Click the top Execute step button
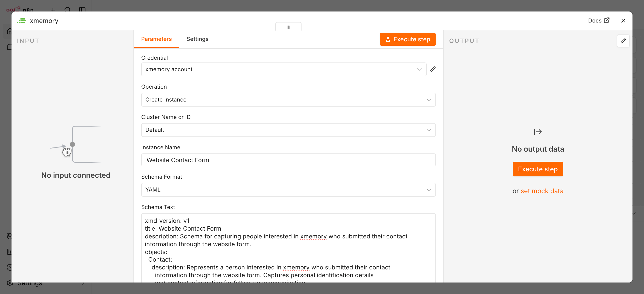 408,39
